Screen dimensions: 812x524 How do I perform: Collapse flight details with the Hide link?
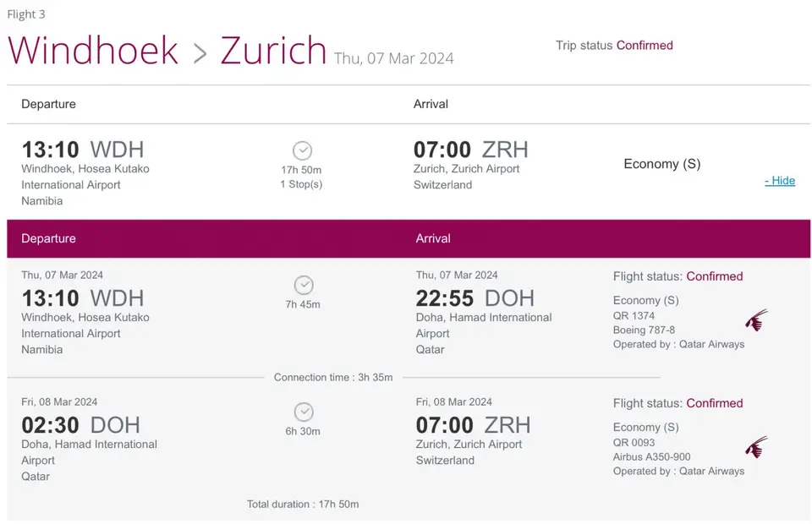779,181
